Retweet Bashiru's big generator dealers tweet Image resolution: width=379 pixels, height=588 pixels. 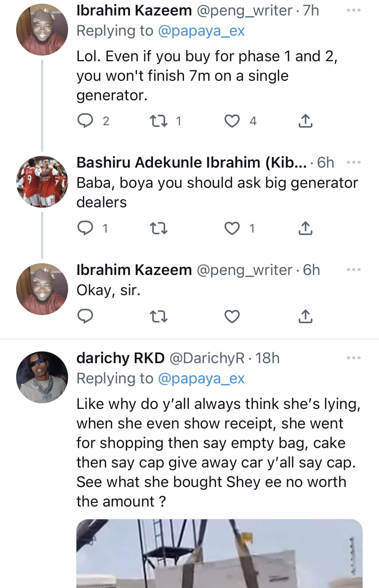[159, 229]
